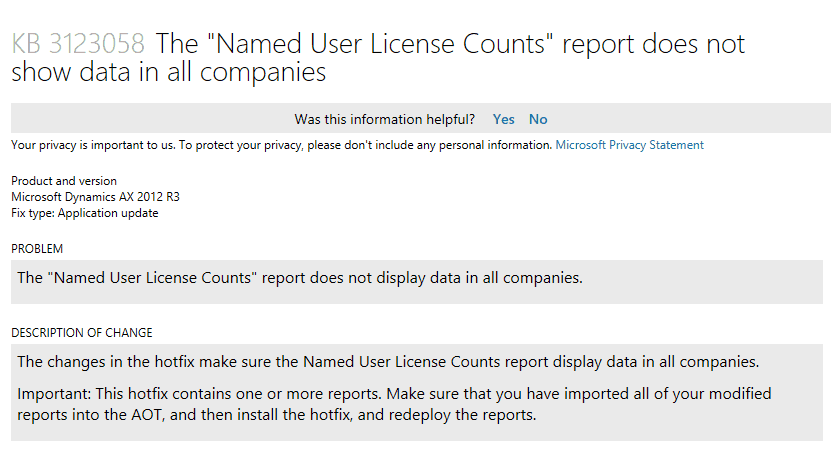Viewport: 833px width, 451px height.
Task: Click Yes for information helpful
Action: pyautogui.click(x=503, y=119)
